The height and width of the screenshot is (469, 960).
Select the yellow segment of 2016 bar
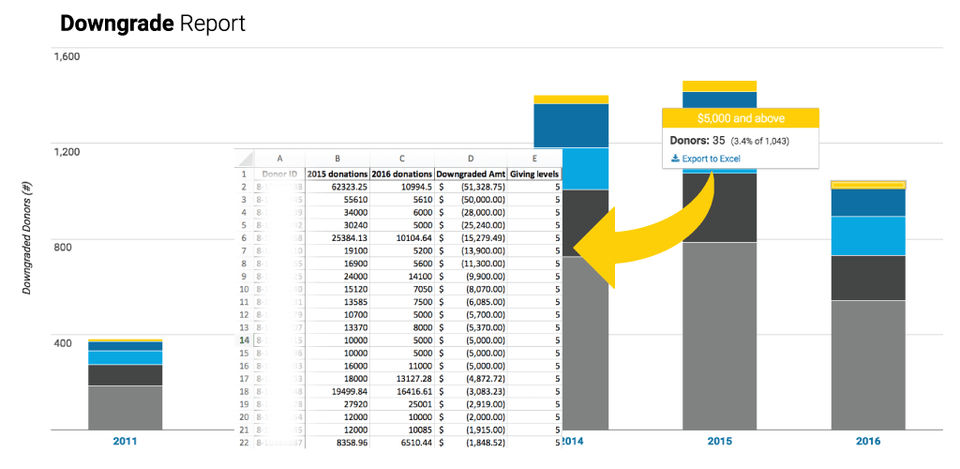(868, 184)
